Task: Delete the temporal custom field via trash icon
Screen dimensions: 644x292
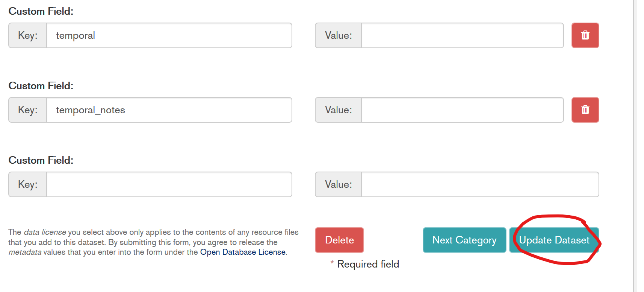Action: pyautogui.click(x=585, y=35)
